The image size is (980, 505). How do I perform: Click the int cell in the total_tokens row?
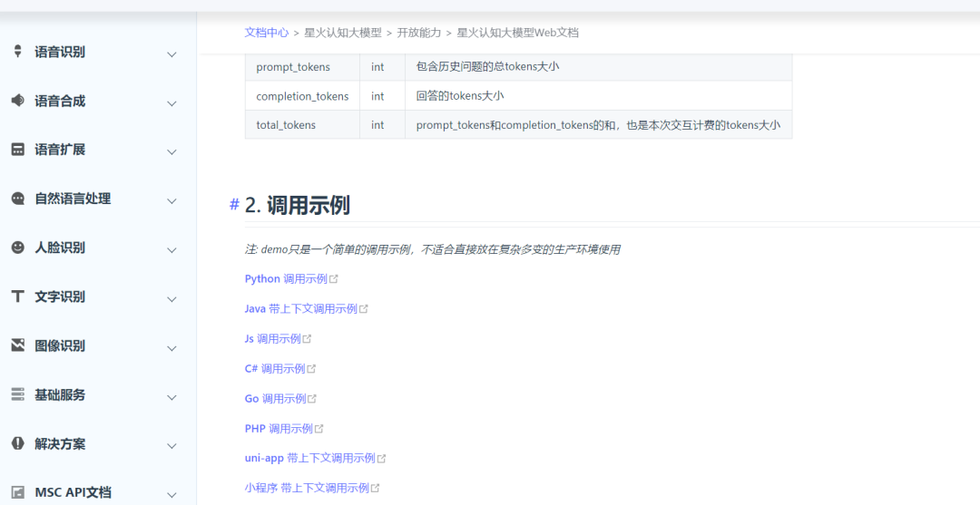coord(383,125)
